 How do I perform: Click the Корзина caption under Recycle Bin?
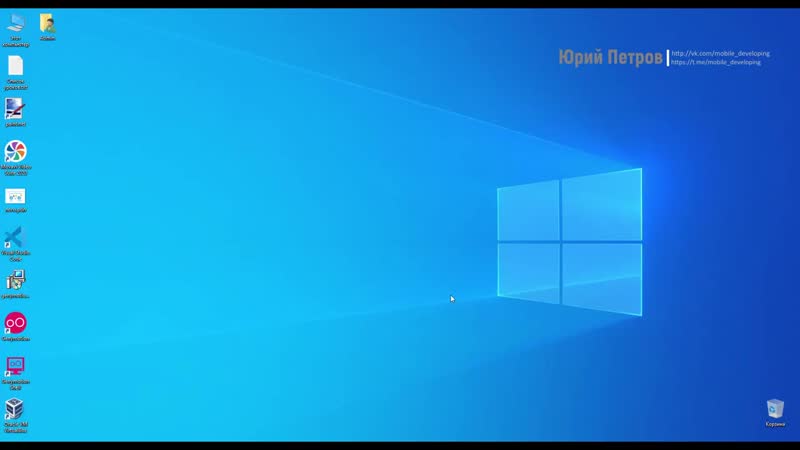tap(775, 425)
